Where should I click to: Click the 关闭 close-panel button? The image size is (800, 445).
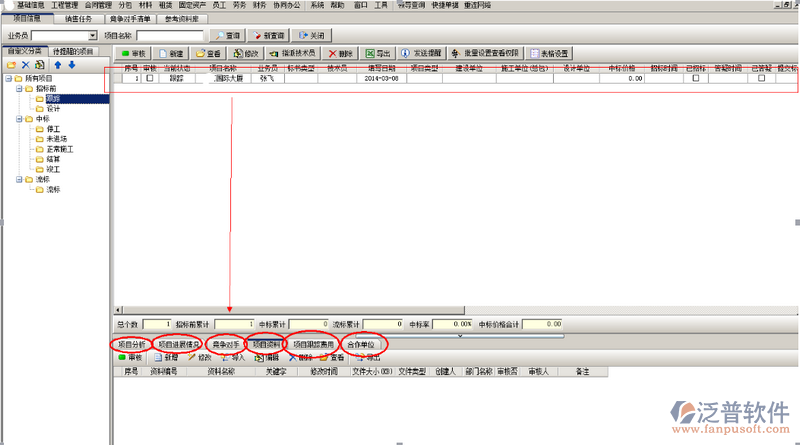click(x=312, y=35)
